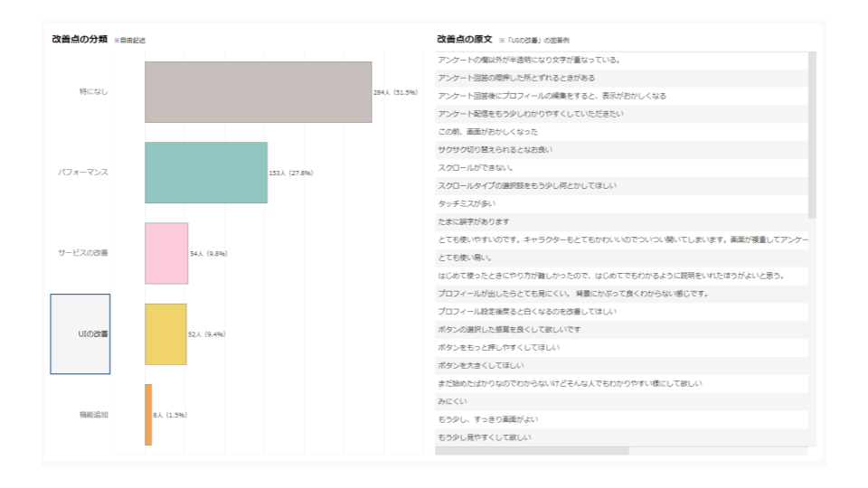Screen dimensions: 868x488
Task: Click the horizontal scrollbar below comment list
Action: coord(532,450)
